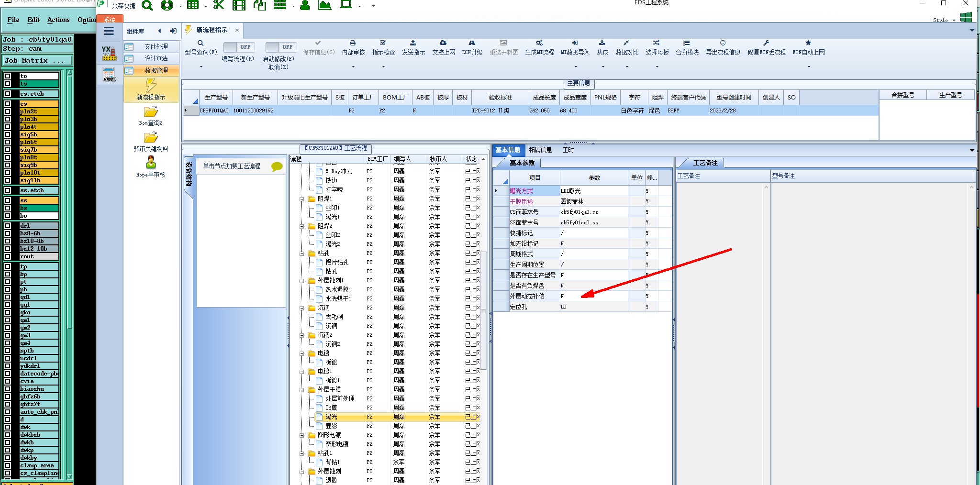Image resolution: width=980 pixels, height=485 pixels.
Task: Open the Actions menu in Graphic Editor
Action: 58,20
